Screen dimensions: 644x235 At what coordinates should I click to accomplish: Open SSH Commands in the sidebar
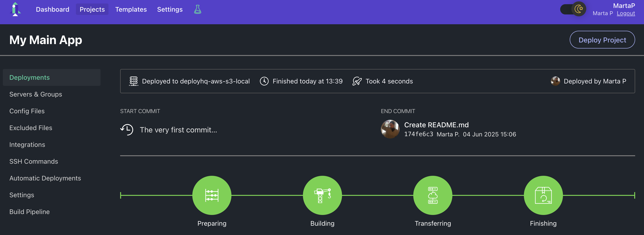pos(34,161)
